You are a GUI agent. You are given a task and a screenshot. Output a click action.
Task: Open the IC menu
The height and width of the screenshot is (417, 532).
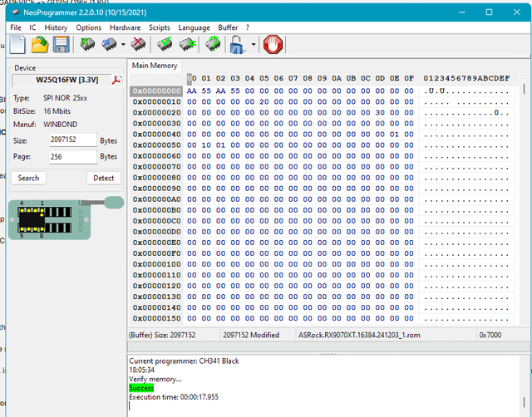pyautogui.click(x=32, y=27)
